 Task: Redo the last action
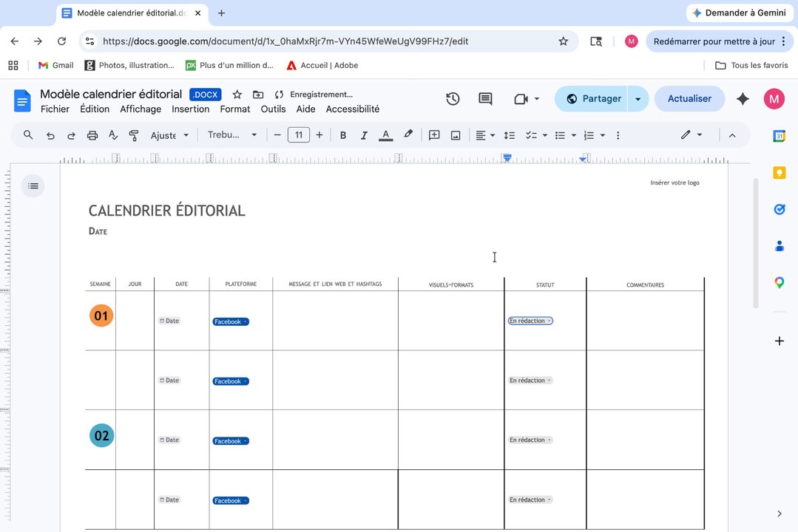71,135
